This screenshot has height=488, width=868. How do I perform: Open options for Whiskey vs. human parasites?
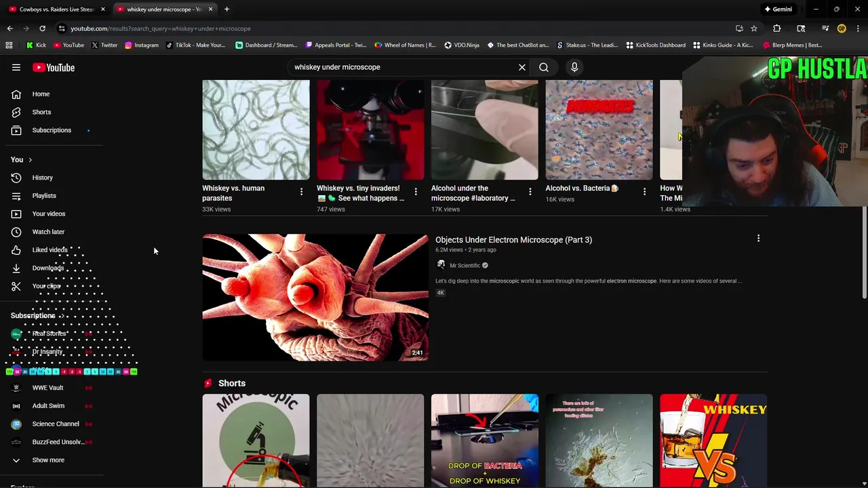(x=301, y=192)
